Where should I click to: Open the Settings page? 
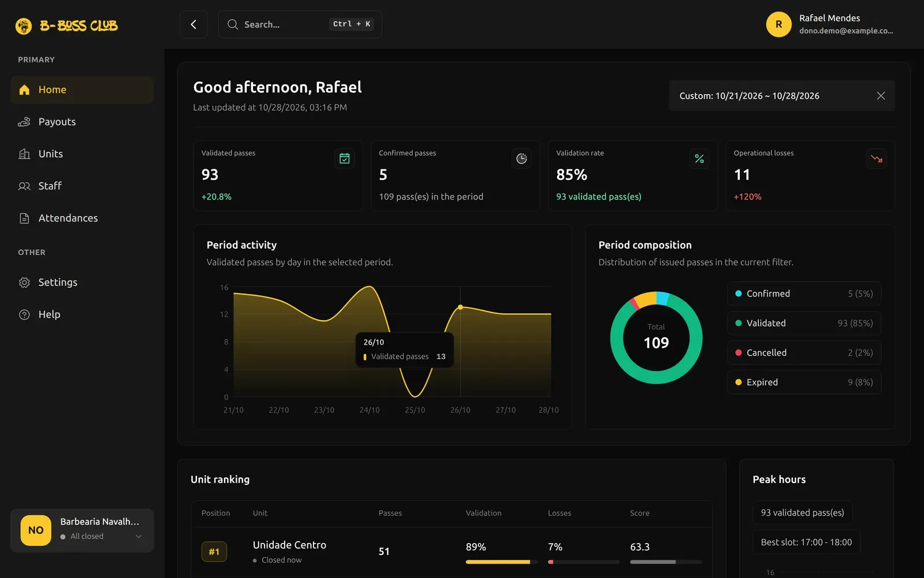coord(82,283)
